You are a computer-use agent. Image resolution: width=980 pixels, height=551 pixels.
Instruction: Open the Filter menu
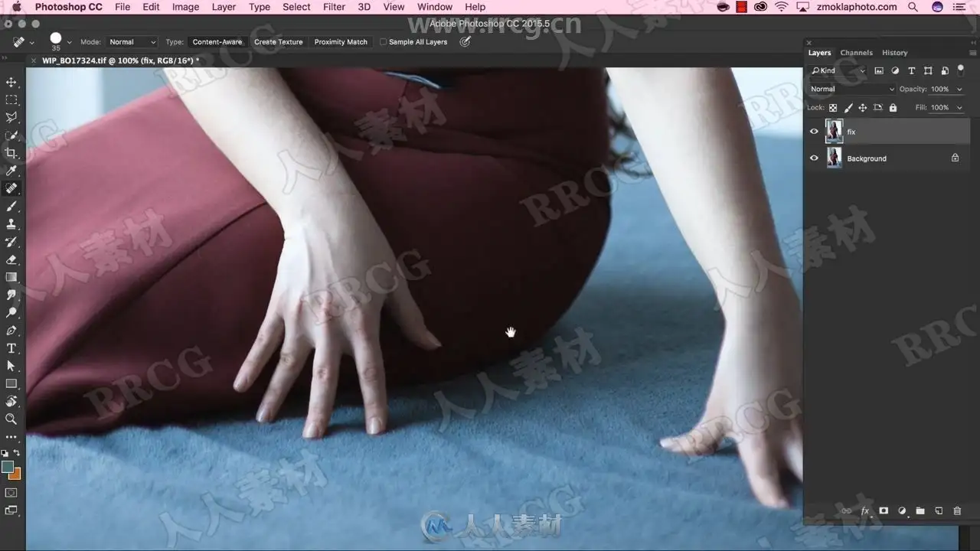coord(334,7)
